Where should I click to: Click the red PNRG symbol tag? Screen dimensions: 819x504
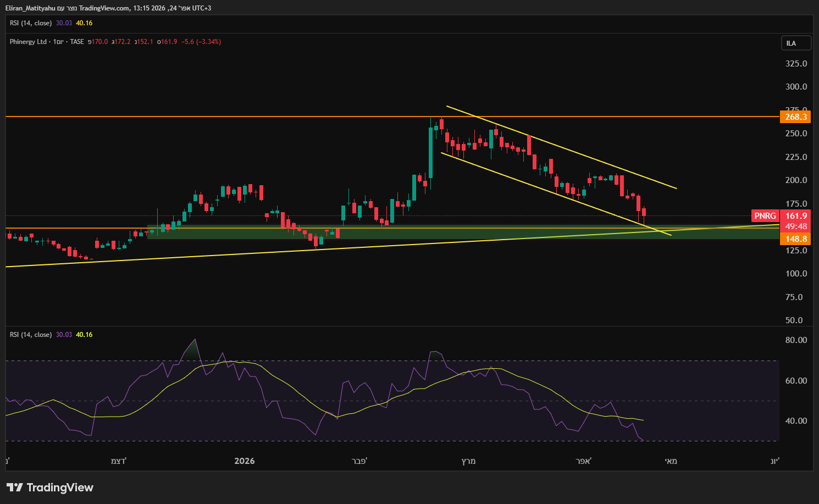(x=765, y=216)
